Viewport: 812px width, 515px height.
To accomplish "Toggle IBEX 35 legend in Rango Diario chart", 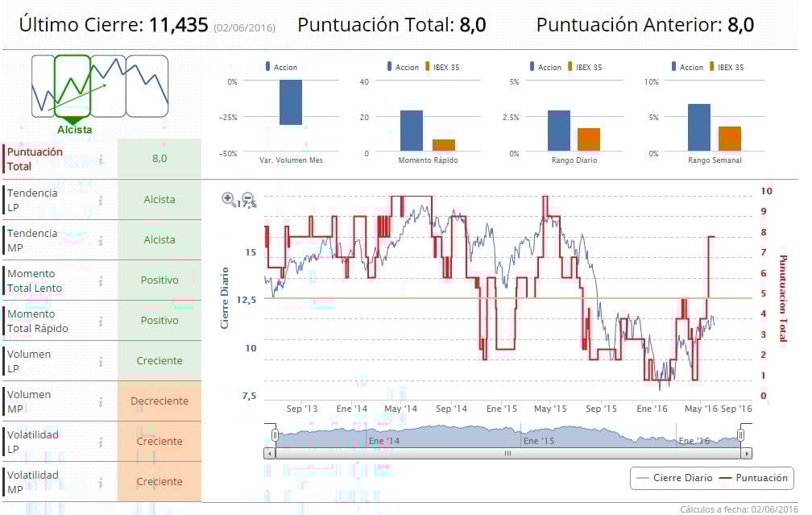I will pyautogui.click(x=585, y=67).
